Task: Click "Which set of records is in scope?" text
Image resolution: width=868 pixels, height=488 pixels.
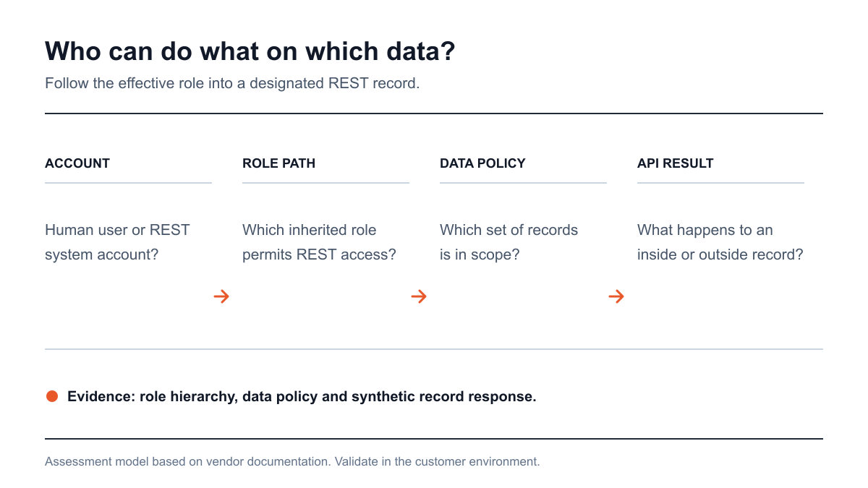Action: (509, 242)
